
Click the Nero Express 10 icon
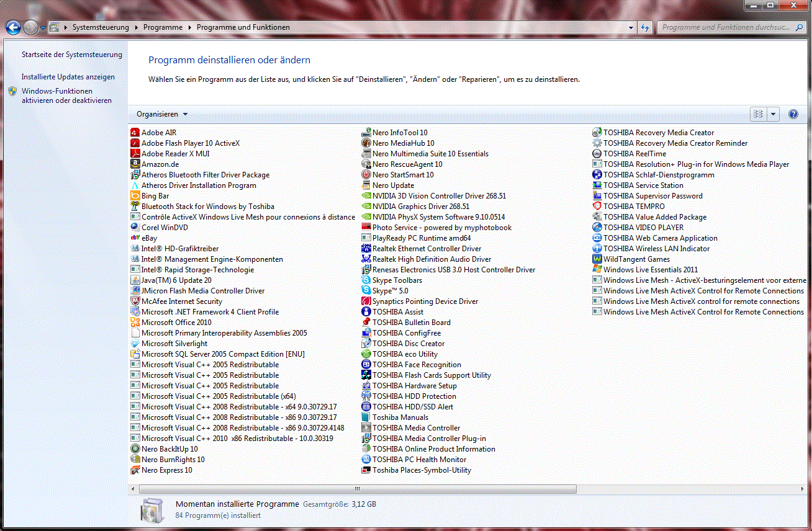pyautogui.click(x=135, y=470)
